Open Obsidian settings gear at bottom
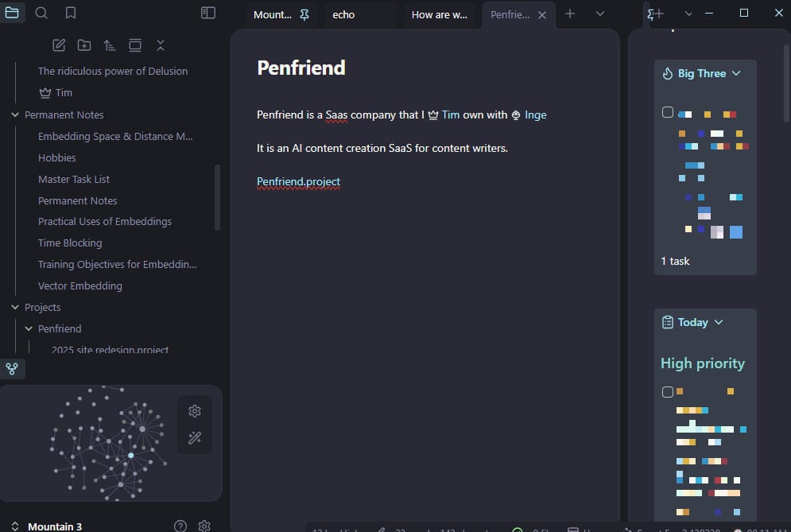 point(204,526)
